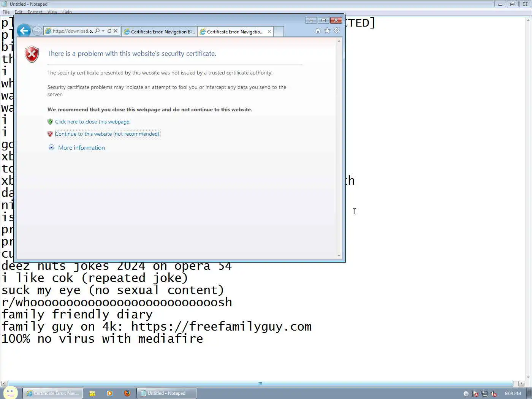Open the address bar autocomplete dropdown arrow
Screen dimensions: 532x399
103,31
